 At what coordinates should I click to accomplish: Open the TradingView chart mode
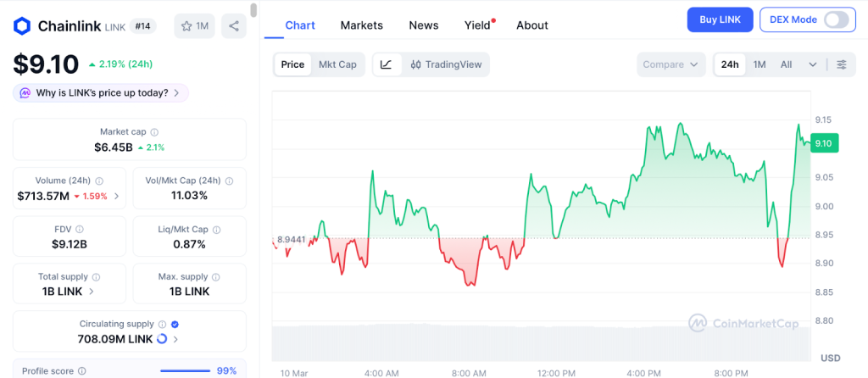(x=445, y=64)
